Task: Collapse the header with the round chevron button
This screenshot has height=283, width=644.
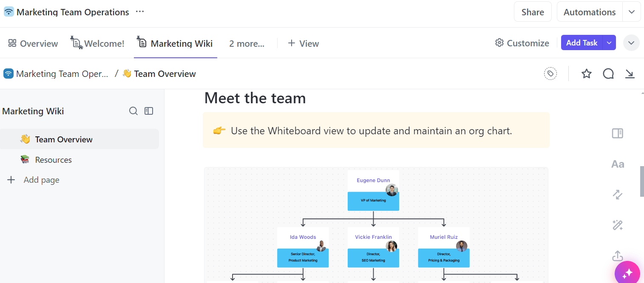Action: tap(631, 42)
